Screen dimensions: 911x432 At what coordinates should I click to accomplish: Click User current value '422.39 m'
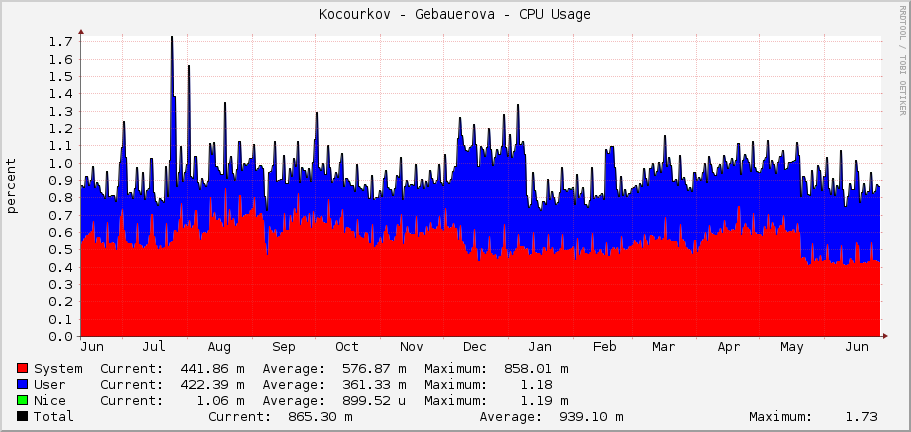pos(212,384)
